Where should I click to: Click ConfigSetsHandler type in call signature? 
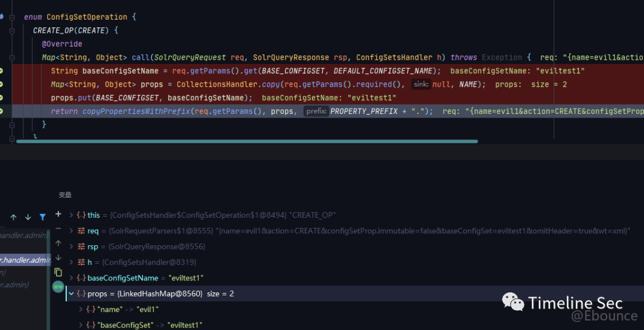coord(395,57)
